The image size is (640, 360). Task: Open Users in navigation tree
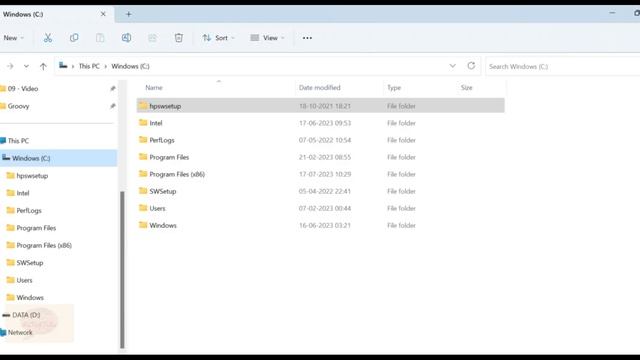(24, 280)
